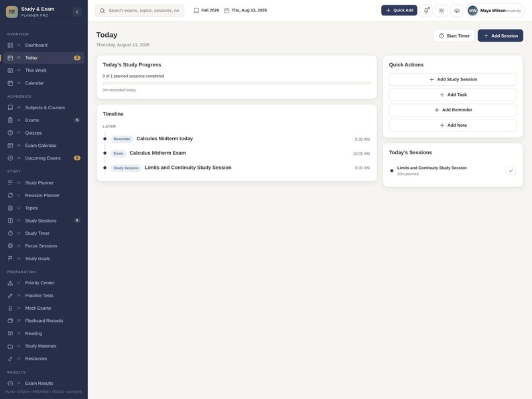Open the Thu, Aug 13, 2026 date picker
Viewport: 532px width, 399px height.
(245, 11)
